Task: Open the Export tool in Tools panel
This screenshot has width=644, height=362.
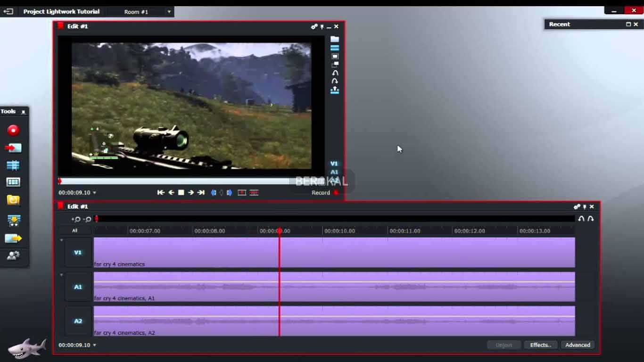Action: (13, 239)
